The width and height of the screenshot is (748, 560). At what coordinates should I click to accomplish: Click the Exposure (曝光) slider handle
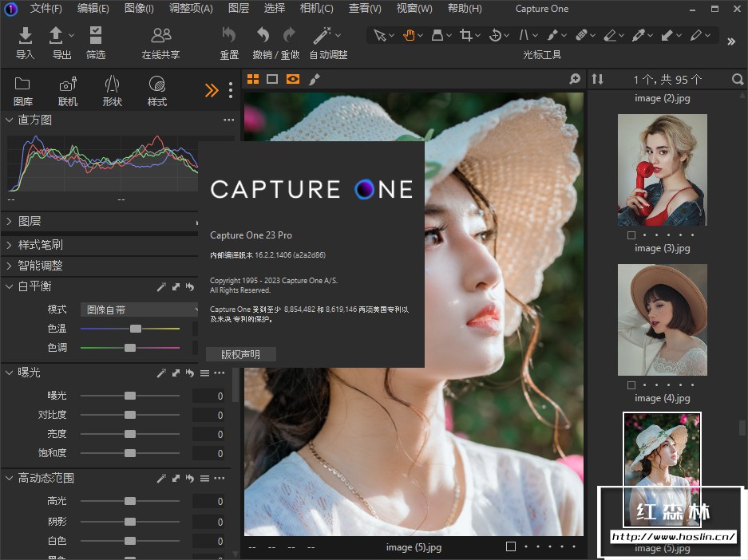[x=130, y=396]
